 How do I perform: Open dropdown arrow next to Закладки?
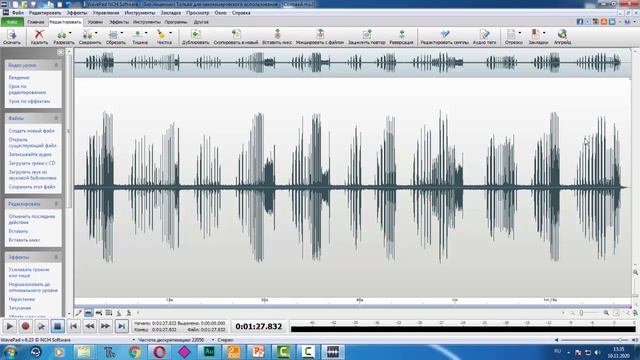click(x=544, y=33)
